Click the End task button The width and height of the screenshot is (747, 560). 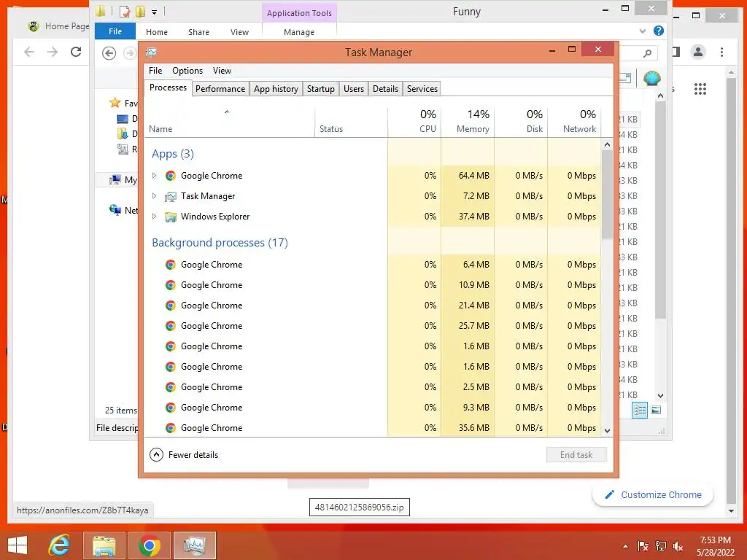click(576, 455)
